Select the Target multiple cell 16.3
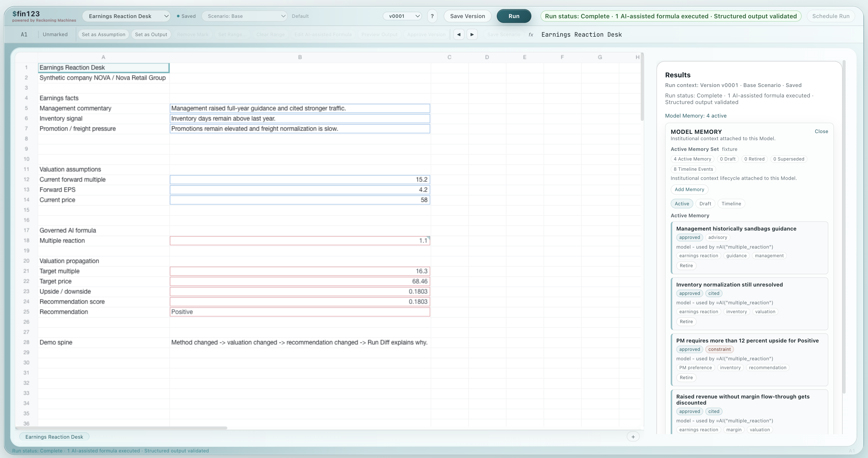Screen dimensions: 868x458 [300, 271]
